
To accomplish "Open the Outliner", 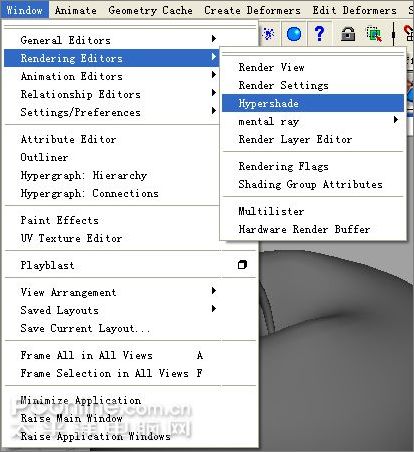I will pos(112,157).
